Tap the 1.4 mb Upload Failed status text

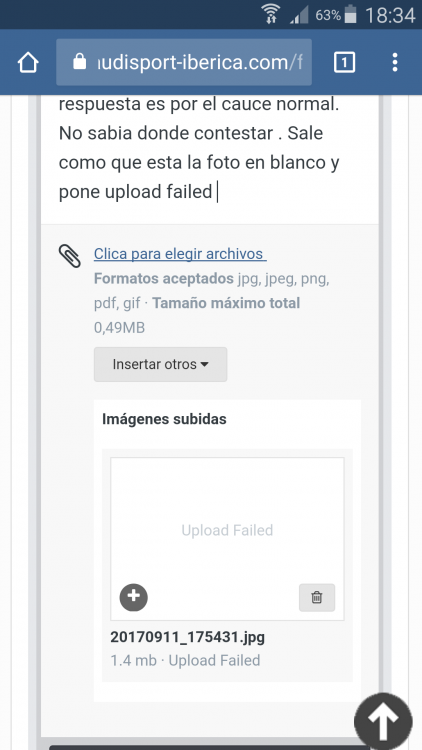(186, 661)
